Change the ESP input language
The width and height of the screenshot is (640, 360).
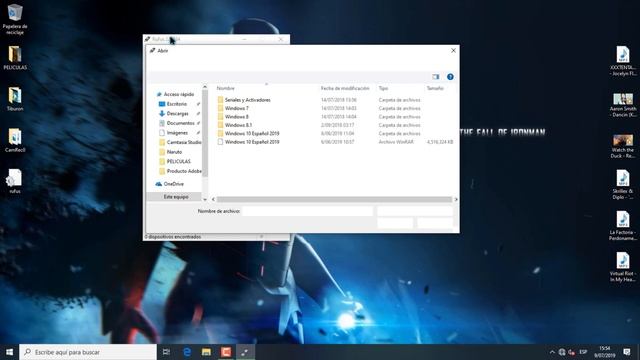pos(583,352)
